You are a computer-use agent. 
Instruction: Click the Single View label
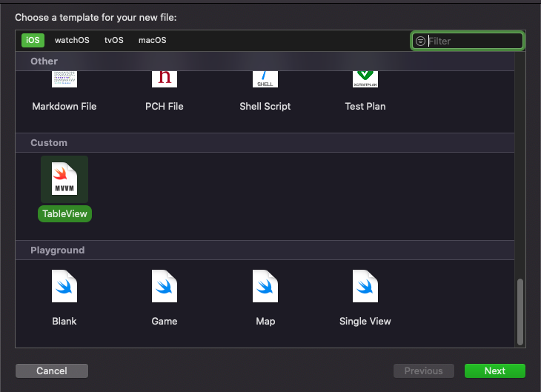pos(365,322)
